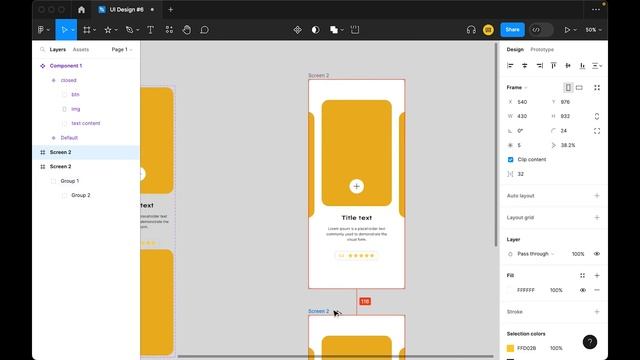Select the Move tool
This screenshot has width=640, height=360.
(x=64, y=30)
